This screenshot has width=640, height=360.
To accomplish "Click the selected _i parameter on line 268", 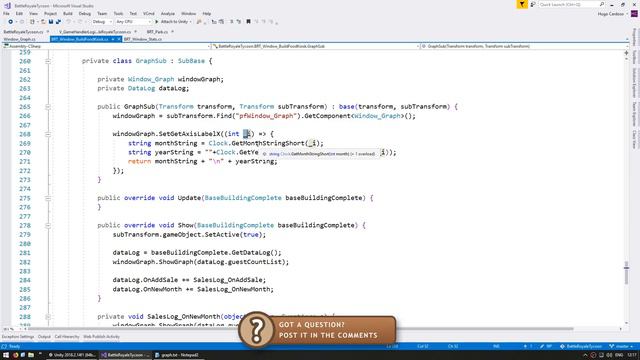I will [247, 134].
